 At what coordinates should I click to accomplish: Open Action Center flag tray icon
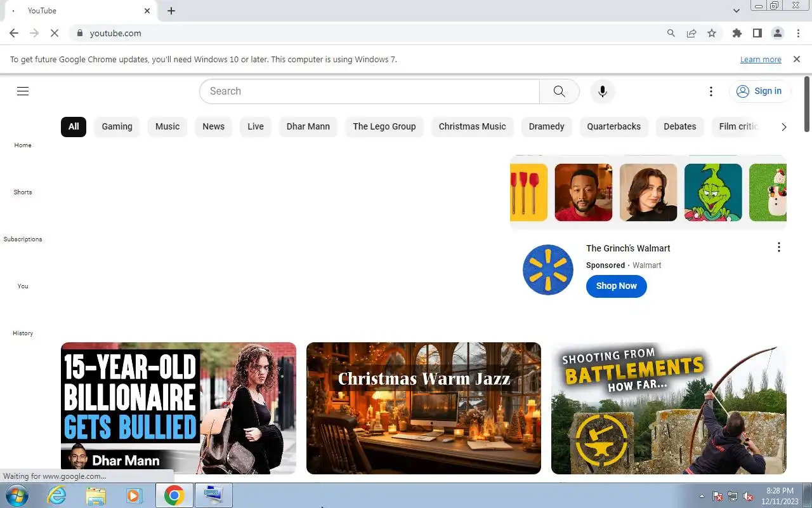click(x=717, y=496)
